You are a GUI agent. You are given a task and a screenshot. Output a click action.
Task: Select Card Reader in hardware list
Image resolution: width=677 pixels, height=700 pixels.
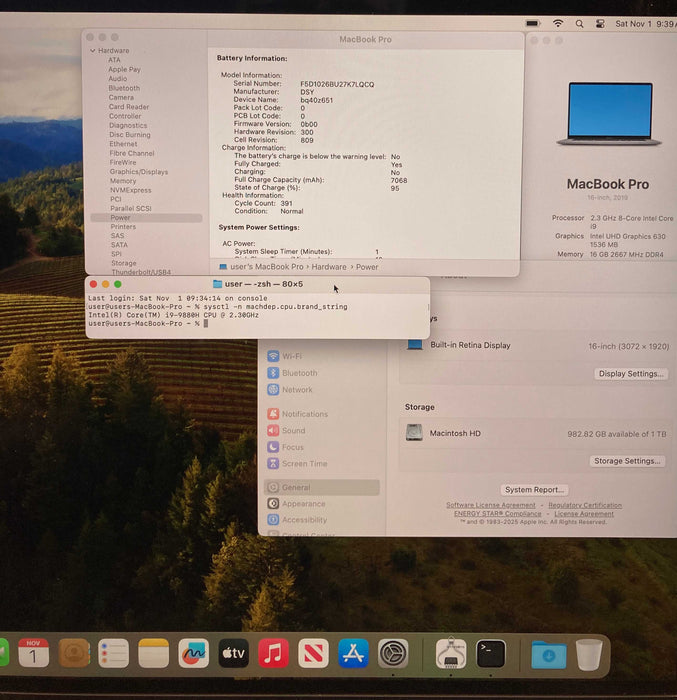[129, 107]
